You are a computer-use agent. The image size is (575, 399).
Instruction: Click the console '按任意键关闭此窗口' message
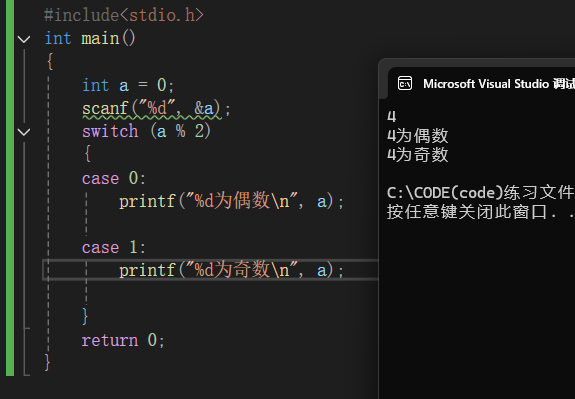(x=481, y=212)
